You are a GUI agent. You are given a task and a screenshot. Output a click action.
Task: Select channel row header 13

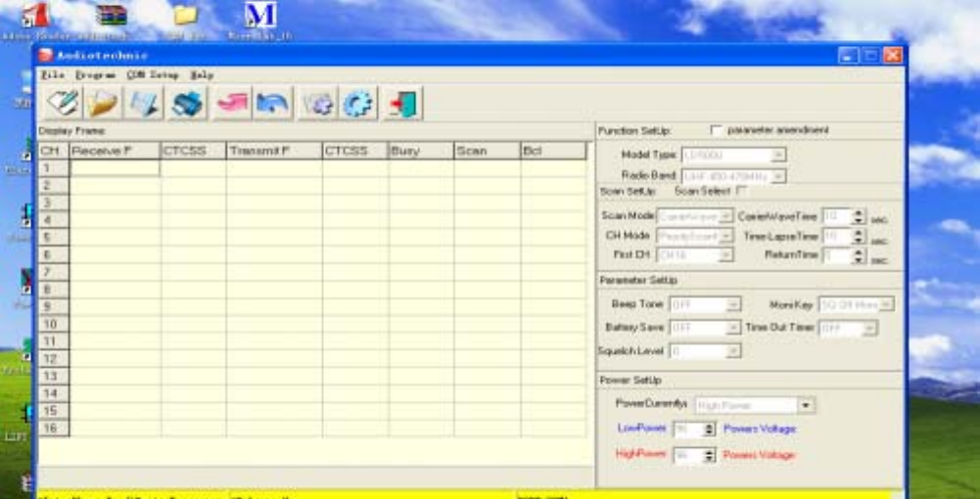point(54,376)
